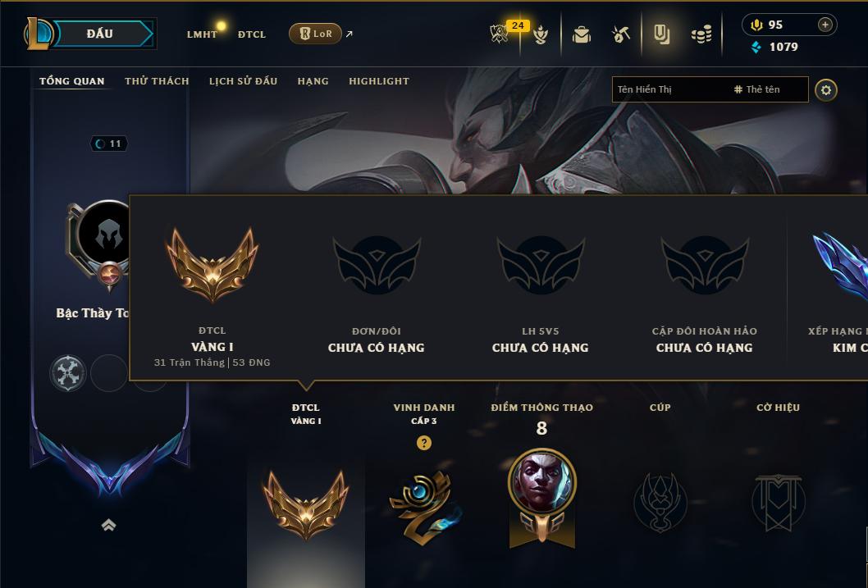Click the Ekko champion mastery portrait

[x=542, y=482]
